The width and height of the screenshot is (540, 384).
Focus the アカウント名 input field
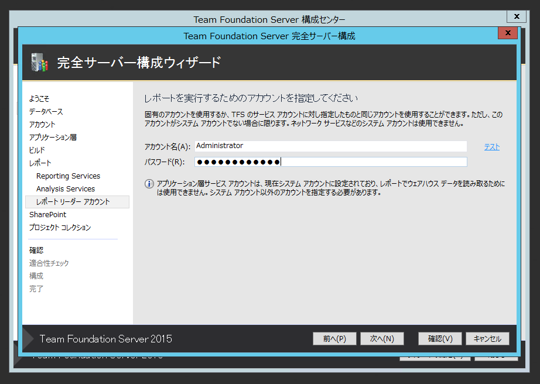(x=331, y=146)
